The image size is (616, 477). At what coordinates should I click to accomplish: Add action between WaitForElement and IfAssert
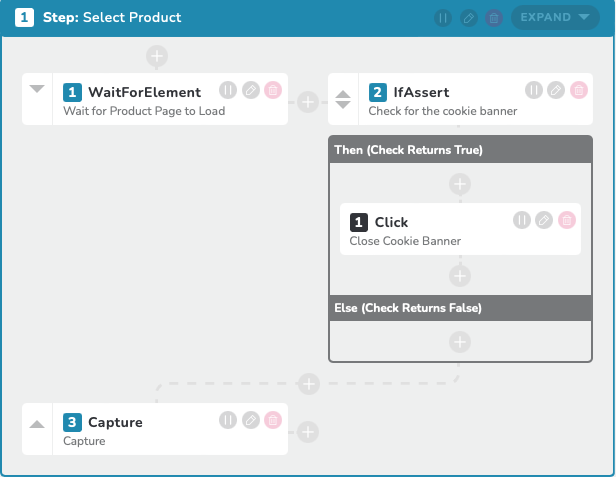308,102
